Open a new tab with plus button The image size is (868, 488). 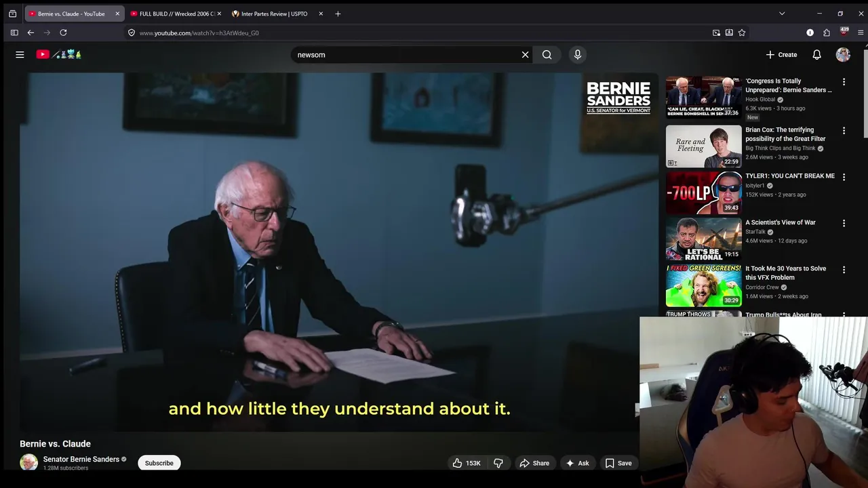[x=338, y=14]
